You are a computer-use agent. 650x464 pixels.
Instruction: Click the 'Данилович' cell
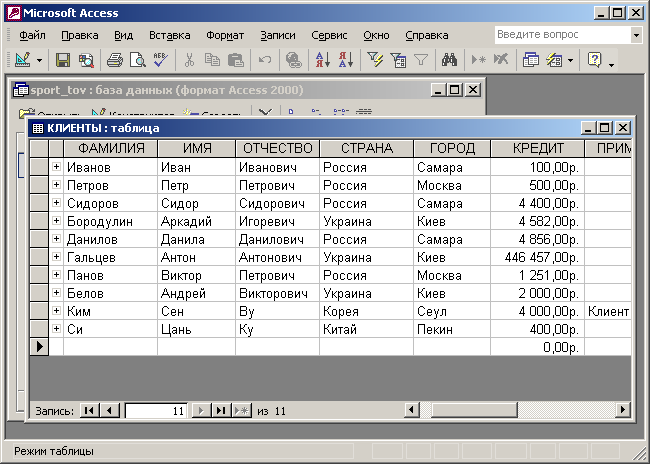coord(277,239)
